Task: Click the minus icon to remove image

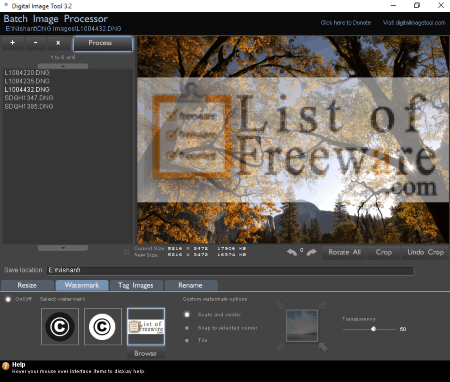Action: click(36, 43)
